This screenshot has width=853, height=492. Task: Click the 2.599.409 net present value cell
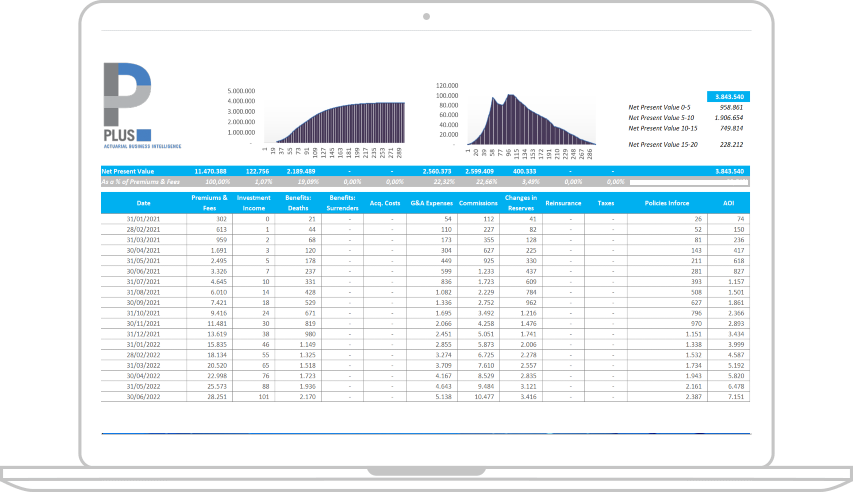479,171
